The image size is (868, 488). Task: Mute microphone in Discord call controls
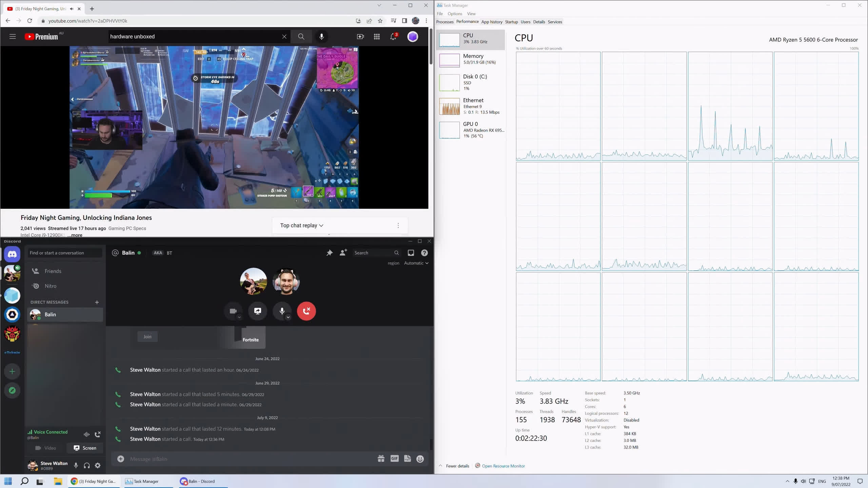281,311
